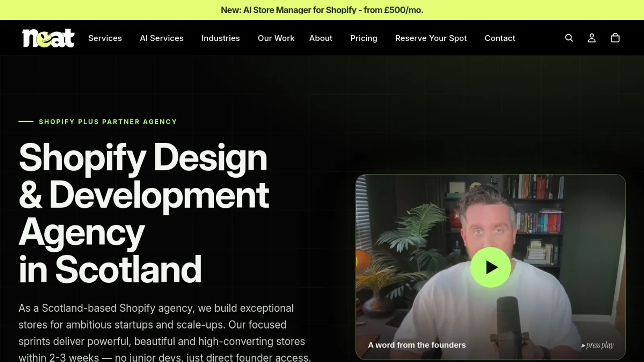Image resolution: width=644 pixels, height=362 pixels.
Task: Open the AI Services menu
Action: [162, 38]
